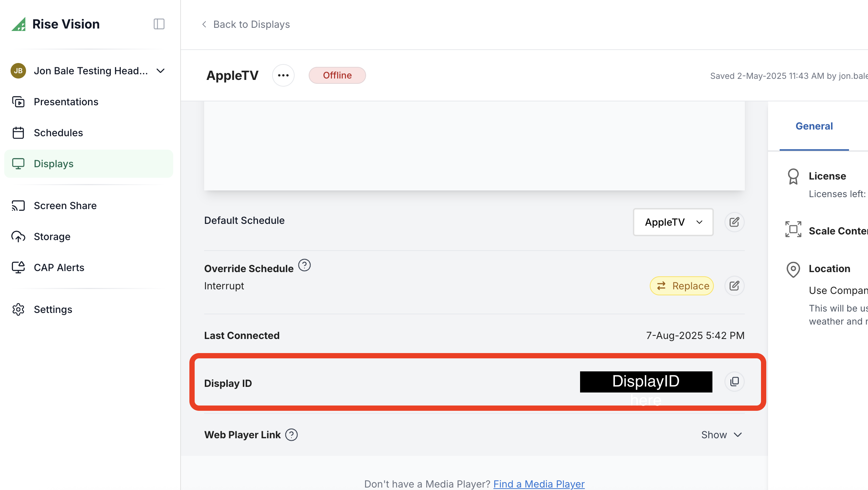Edit the Override Schedule
Viewport: 868px width, 490px height.
point(734,286)
